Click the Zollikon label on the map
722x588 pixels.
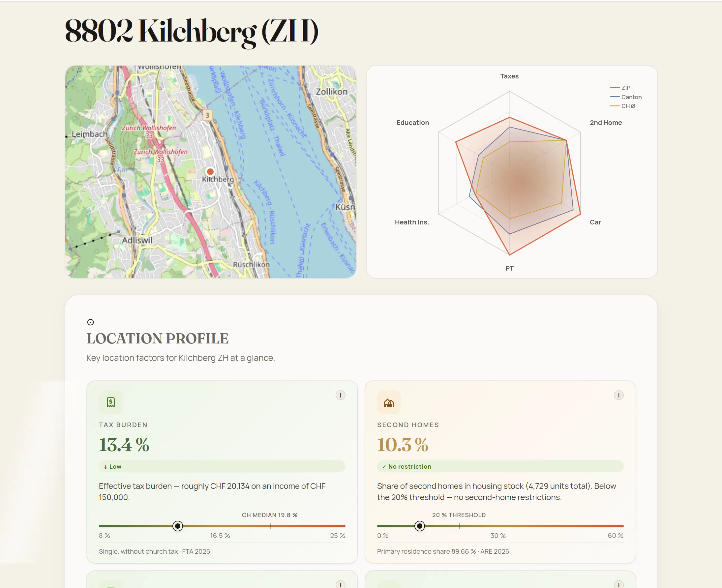click(331, 91)
